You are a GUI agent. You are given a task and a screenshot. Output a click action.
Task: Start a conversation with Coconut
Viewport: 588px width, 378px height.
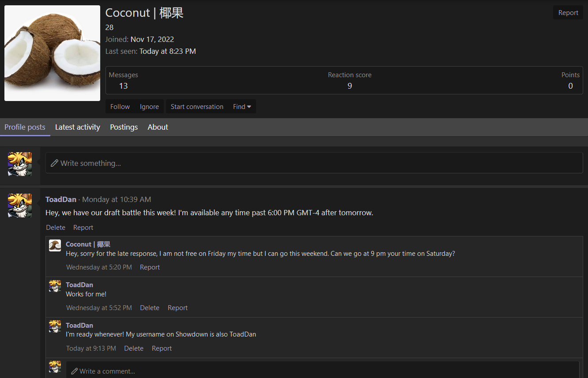197,106
